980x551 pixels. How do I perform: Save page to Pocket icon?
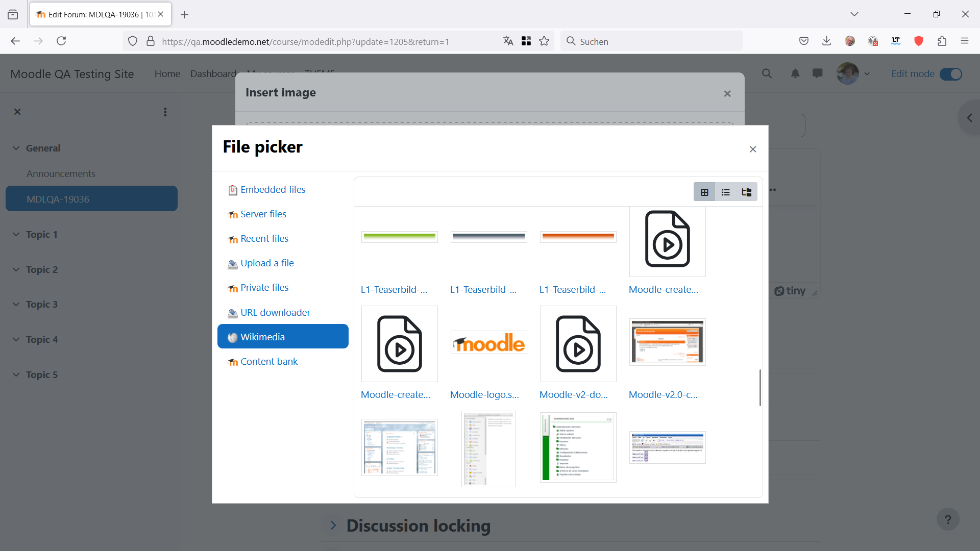pos(804,41)
